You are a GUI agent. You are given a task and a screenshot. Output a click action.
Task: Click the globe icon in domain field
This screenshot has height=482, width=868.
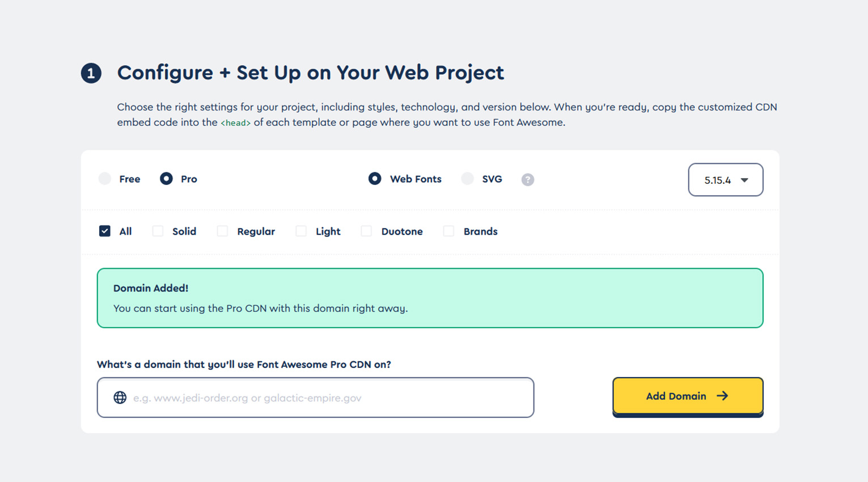[120, 398]
